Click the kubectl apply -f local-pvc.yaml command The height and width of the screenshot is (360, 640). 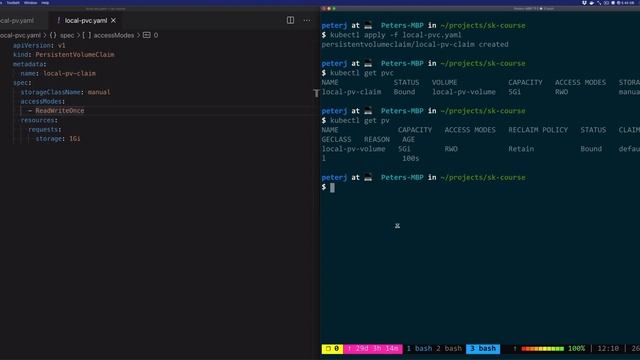[396, 35]
